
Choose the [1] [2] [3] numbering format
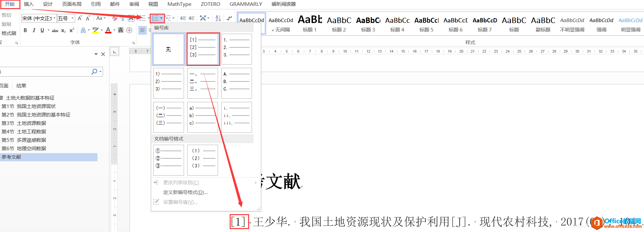203,49
